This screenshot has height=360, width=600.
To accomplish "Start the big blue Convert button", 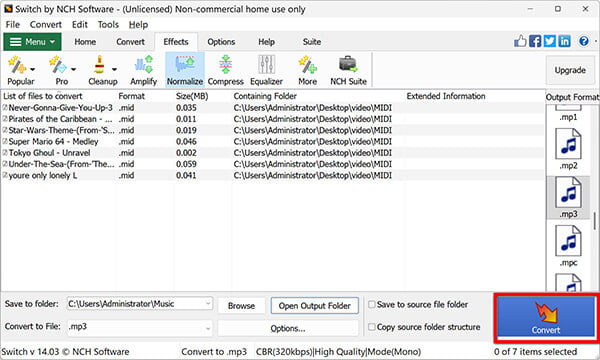I will (x=546, y=317).
